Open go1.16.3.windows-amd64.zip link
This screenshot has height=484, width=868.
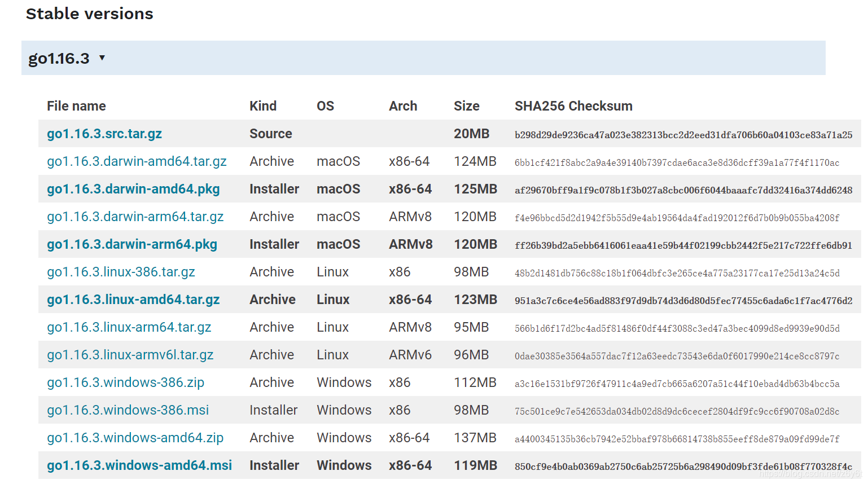tap(135, 438)
